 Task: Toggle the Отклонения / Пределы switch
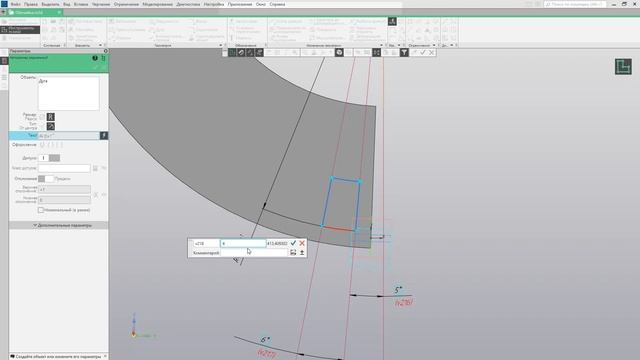pos(46,178)
